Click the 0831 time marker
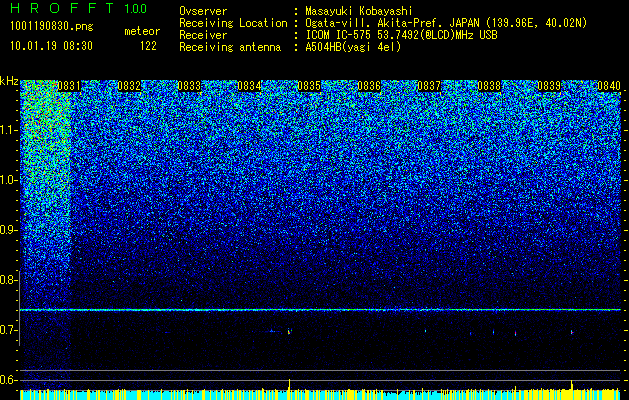The width and height of the screenshot is (629, 400). (x=69, y=86)
